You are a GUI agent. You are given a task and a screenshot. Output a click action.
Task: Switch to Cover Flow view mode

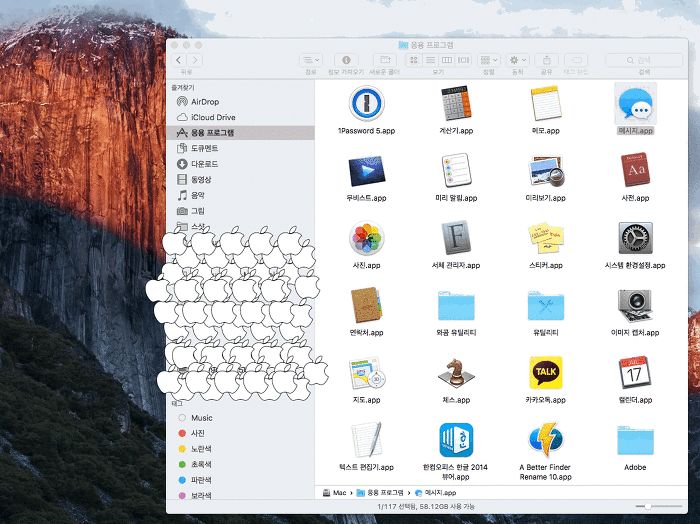[x=463, y=60]
